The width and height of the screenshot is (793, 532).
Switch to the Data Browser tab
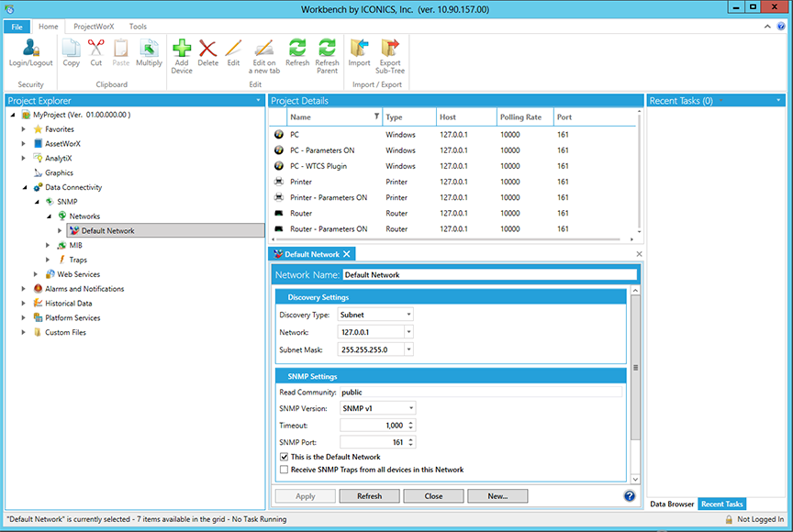672,504
